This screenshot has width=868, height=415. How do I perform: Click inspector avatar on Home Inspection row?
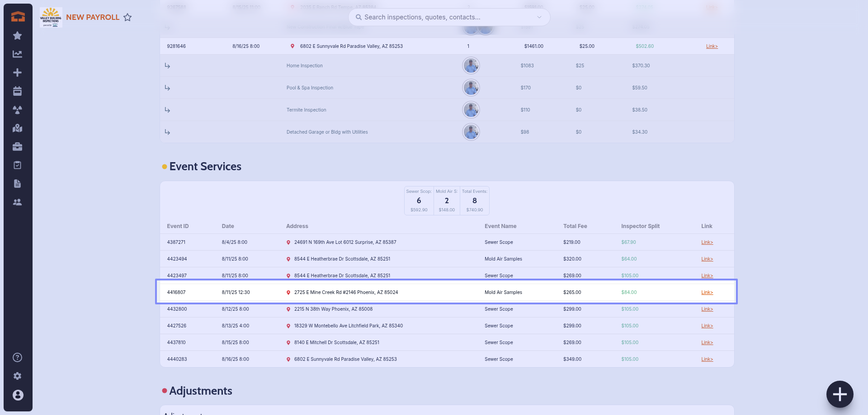[x=471, y=66]
